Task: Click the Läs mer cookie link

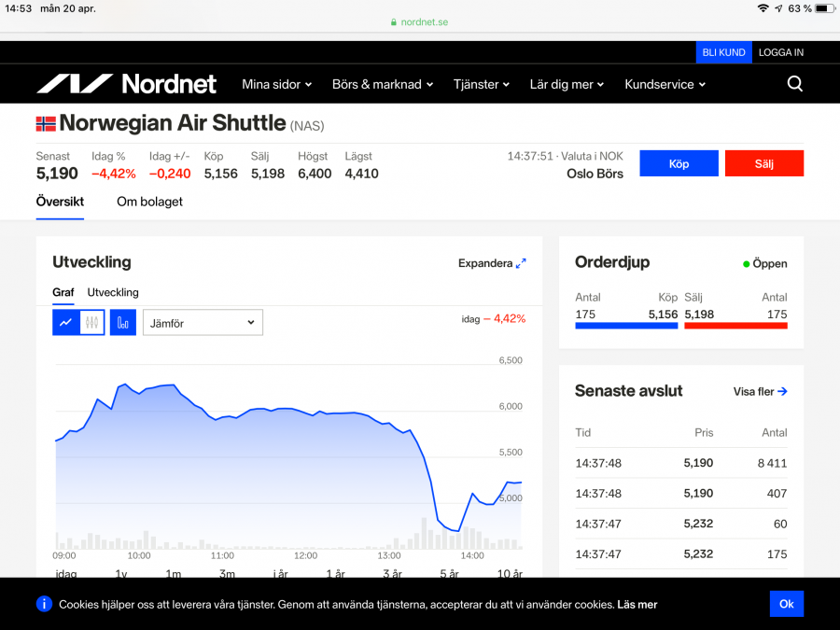Action: (x=637, y=605)
